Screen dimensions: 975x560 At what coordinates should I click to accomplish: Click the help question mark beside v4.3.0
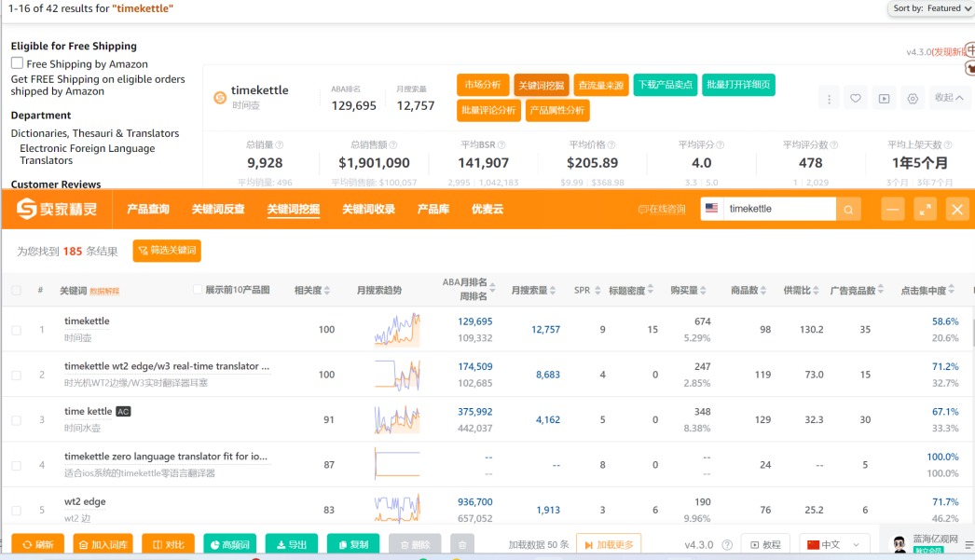[x=727, y=544]
